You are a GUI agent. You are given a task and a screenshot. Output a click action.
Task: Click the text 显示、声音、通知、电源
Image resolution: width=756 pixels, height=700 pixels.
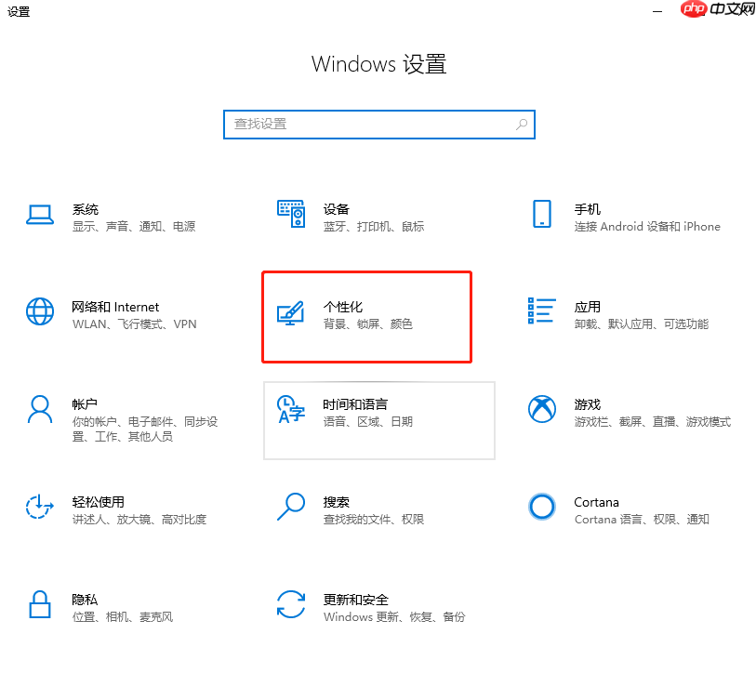coord(134,227)
